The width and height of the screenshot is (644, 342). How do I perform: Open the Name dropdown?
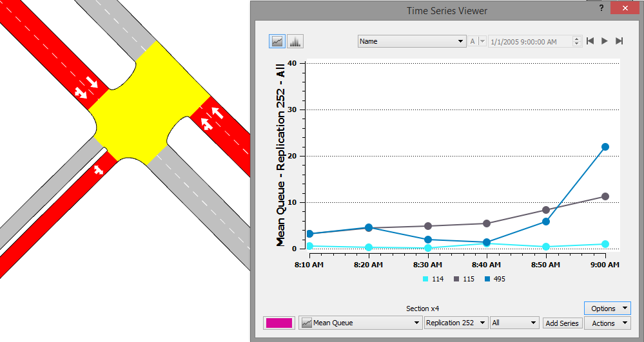pos(412,41)
